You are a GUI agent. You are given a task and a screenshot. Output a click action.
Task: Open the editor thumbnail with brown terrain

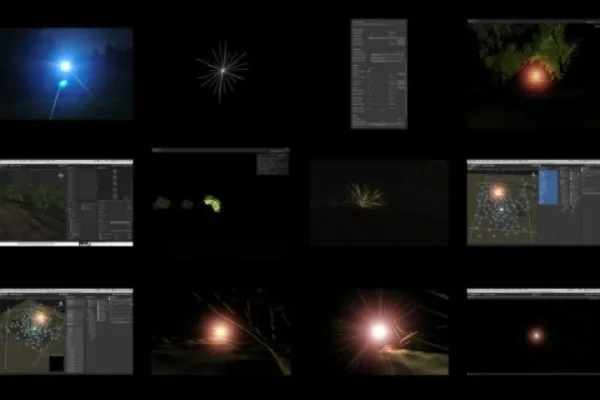(x=66, y=203)
